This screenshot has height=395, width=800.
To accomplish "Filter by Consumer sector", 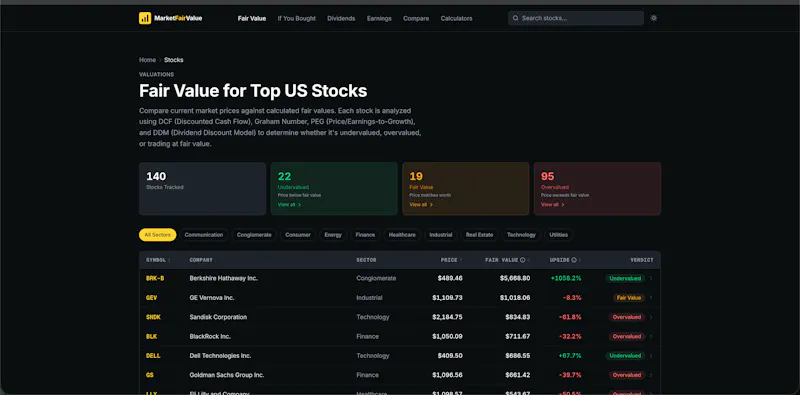I will (298, 235).
